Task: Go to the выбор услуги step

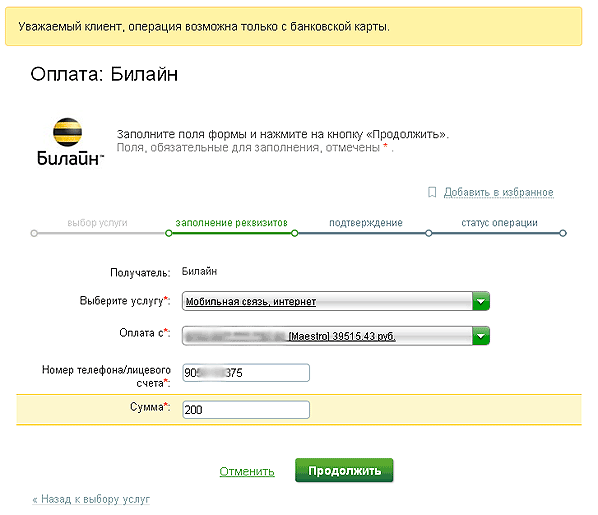Action: [x=97, y=223]
